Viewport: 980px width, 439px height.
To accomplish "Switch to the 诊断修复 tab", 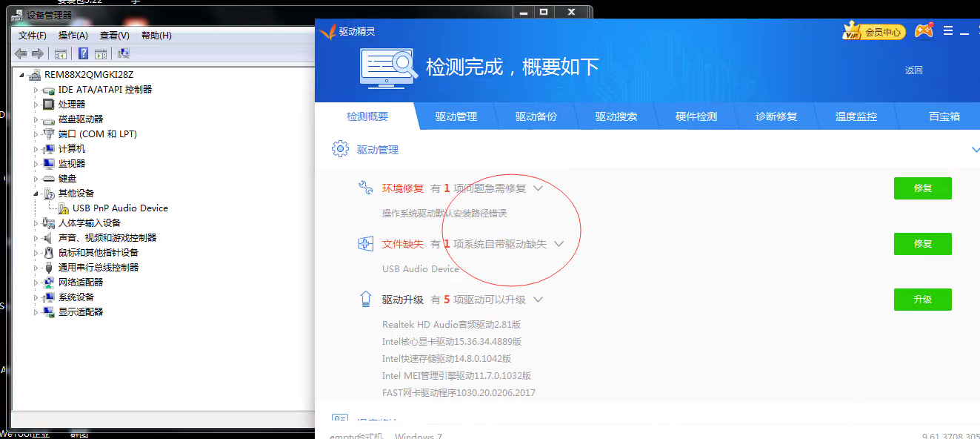I will coord(776,116).
